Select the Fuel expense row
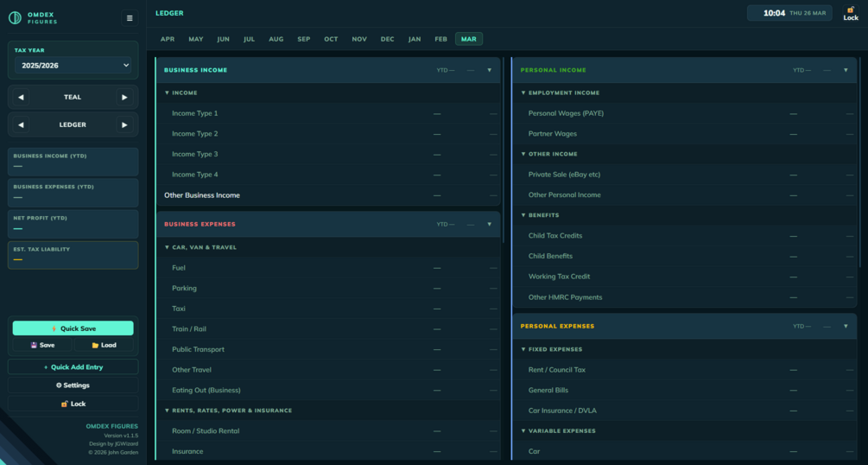 click(328, 268)
